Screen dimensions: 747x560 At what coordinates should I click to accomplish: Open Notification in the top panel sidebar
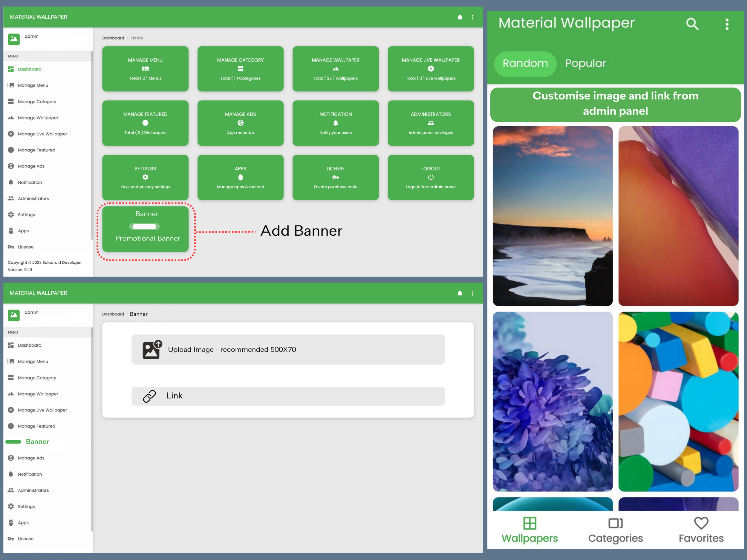[x=47, y=182]
